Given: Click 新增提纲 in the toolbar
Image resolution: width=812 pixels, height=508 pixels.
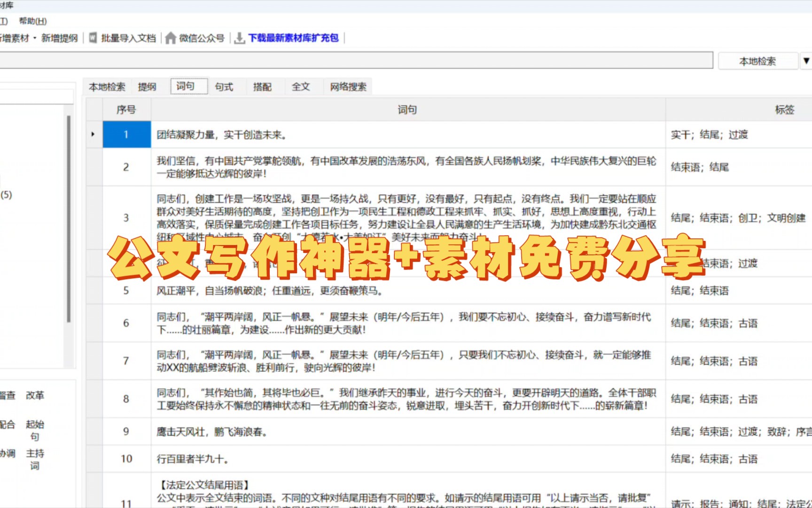Looking at the screenshot, I should [60, 38].
